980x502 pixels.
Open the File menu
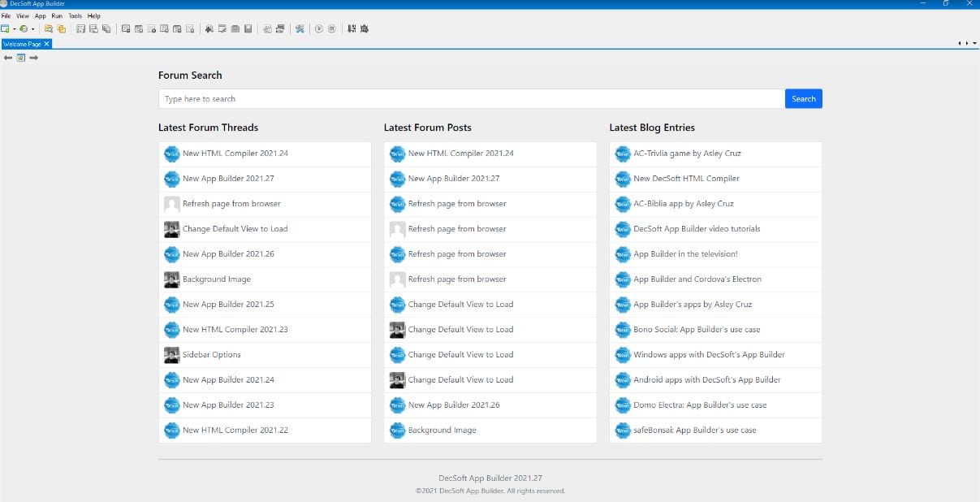coord(6,16)
